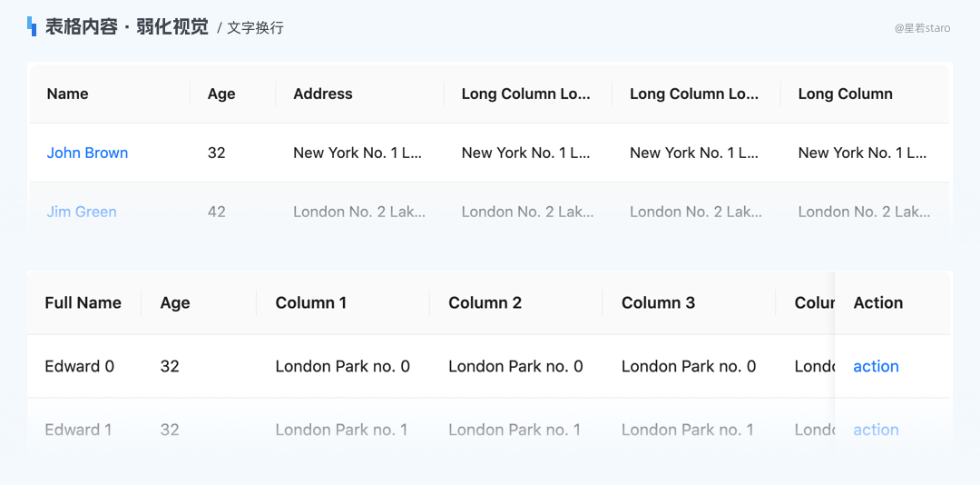980x485 pixels.
Task: Click the Full Name column header
Action: tap(83, 302)
